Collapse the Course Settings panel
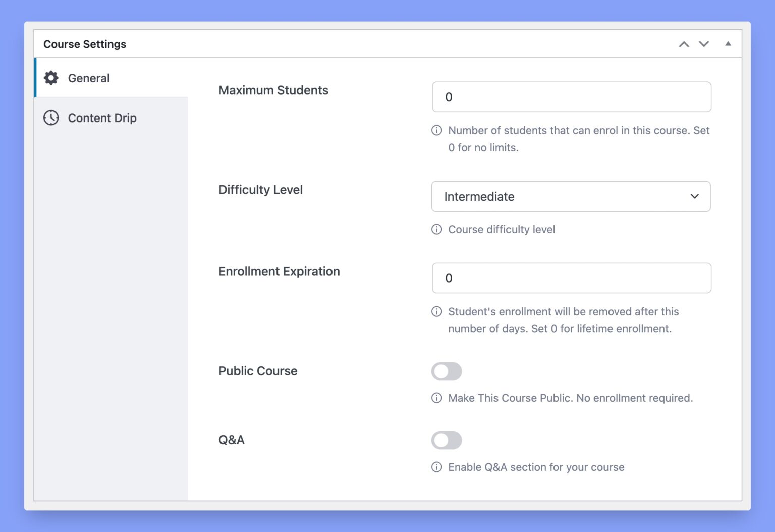Image resolution: width=775 pixels, height=532 pixels. (728, 44)
